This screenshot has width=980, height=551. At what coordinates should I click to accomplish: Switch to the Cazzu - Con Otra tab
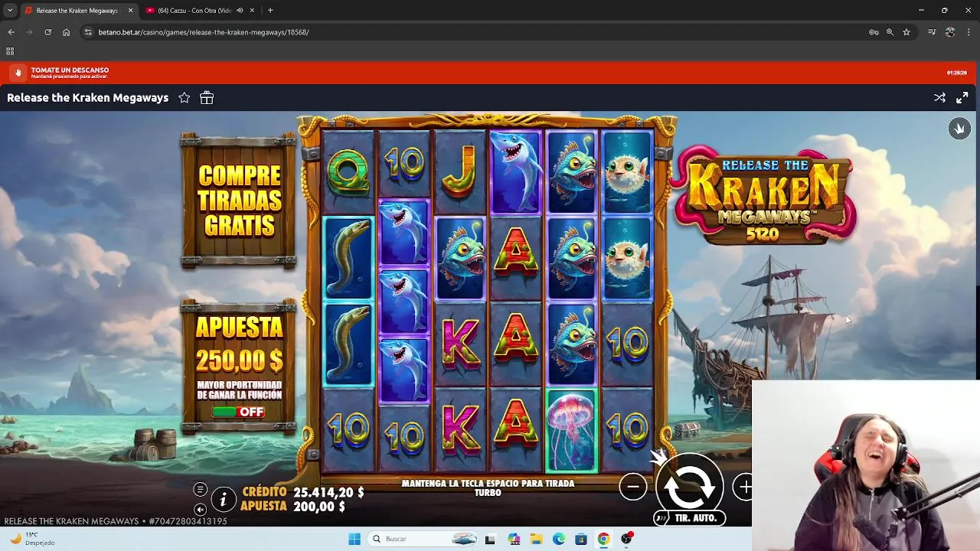click(195, 11)
